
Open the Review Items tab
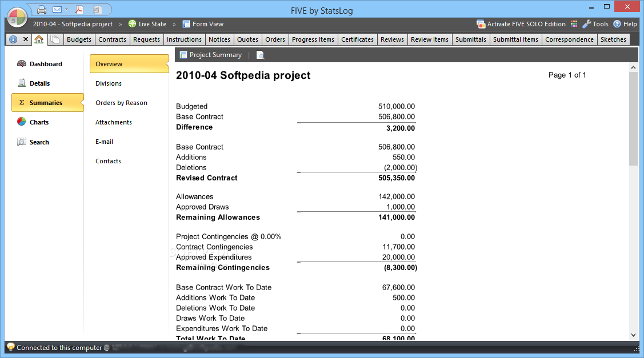tap(430, 39)
